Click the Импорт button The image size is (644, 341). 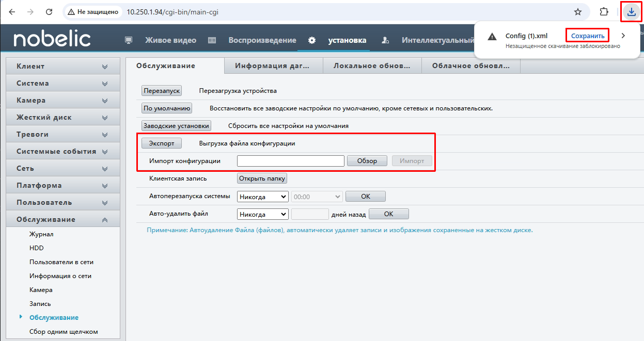[412, 161]
